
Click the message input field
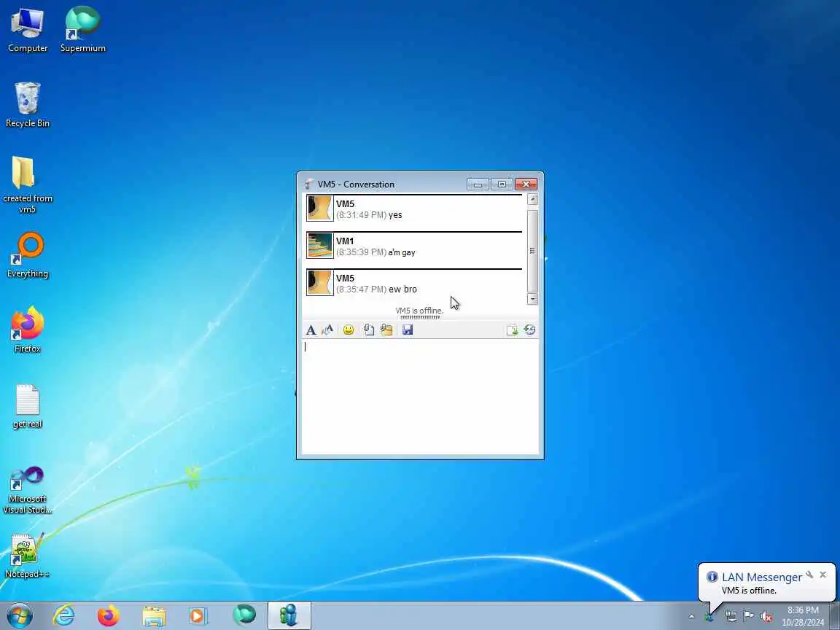click(420, 397)
